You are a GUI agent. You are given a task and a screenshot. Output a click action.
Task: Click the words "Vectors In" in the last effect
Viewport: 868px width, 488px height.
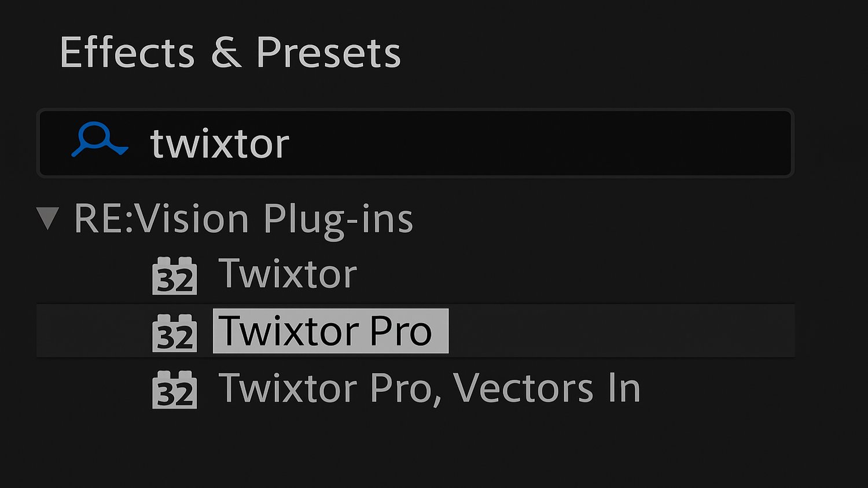point(546,388)
